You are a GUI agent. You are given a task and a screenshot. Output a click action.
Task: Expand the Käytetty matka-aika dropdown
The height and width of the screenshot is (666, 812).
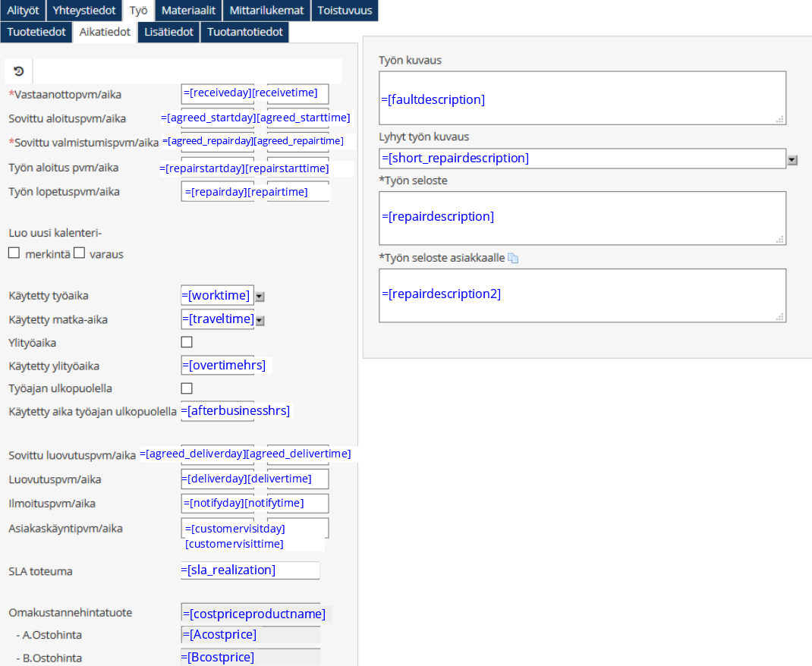tap(260, 321)
